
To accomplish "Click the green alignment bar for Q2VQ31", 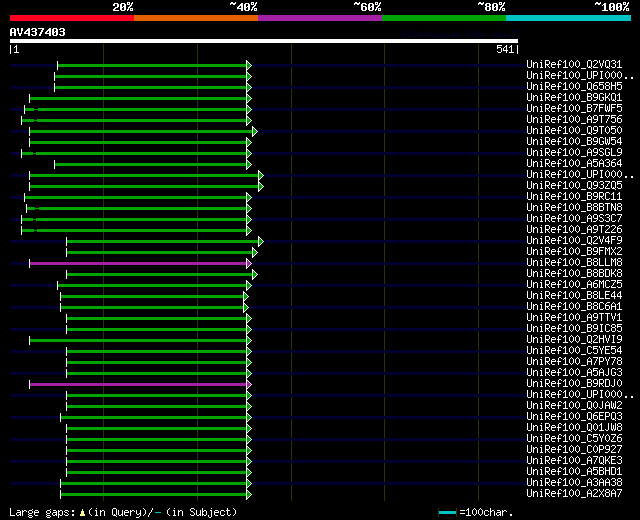I will pyautogui.click(x=152, y=65).
